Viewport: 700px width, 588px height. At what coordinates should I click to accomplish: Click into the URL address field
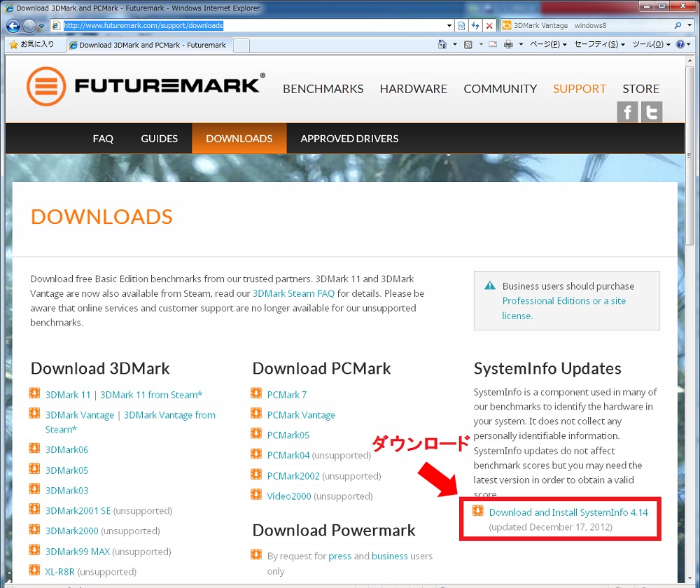point(252,25)
